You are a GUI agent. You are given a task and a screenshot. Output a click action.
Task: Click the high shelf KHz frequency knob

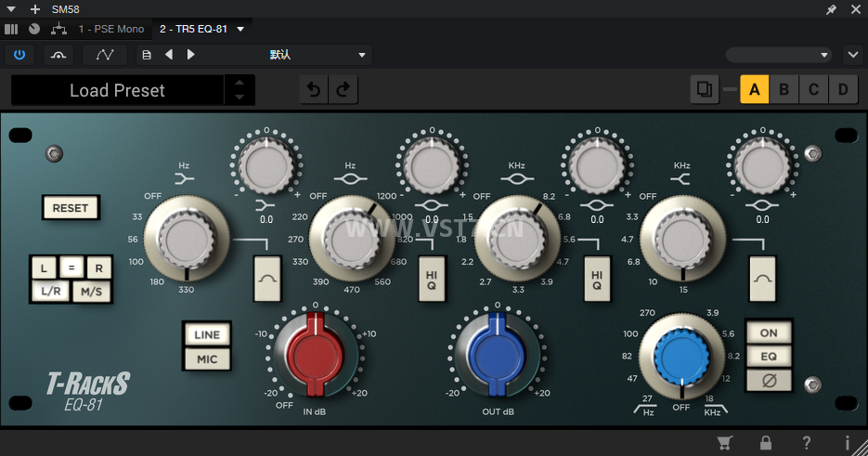click(682, 240)
